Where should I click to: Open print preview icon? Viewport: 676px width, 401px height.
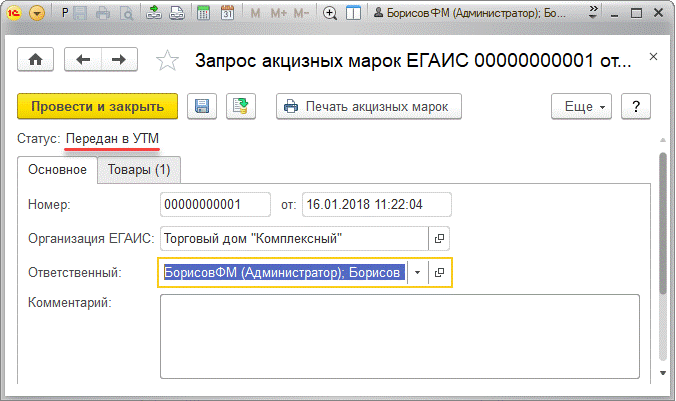(126, 13)
